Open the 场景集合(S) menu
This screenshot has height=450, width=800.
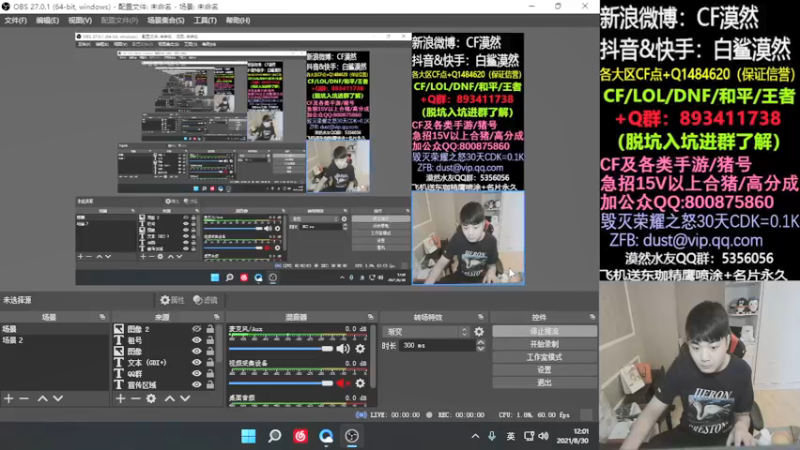click(166, 20)
